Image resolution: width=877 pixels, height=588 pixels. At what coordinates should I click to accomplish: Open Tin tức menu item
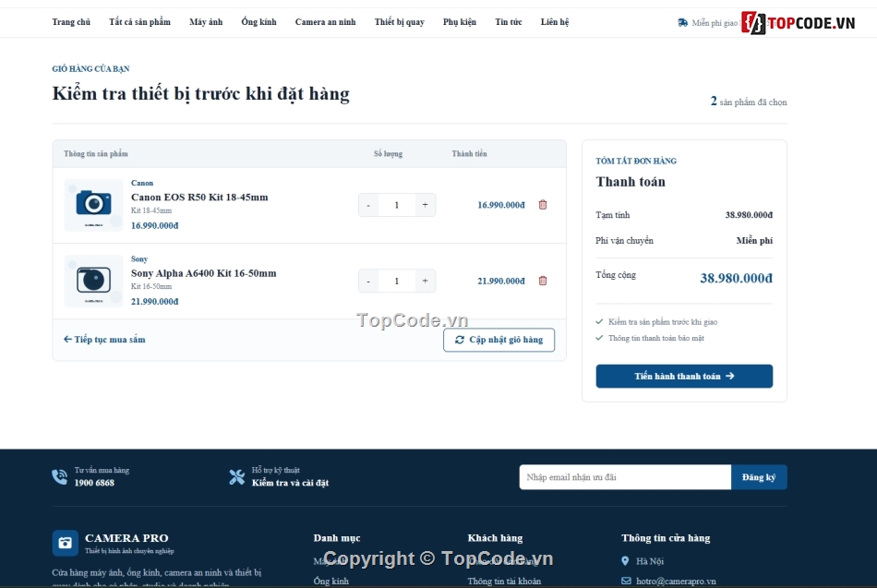pos(509,22)
